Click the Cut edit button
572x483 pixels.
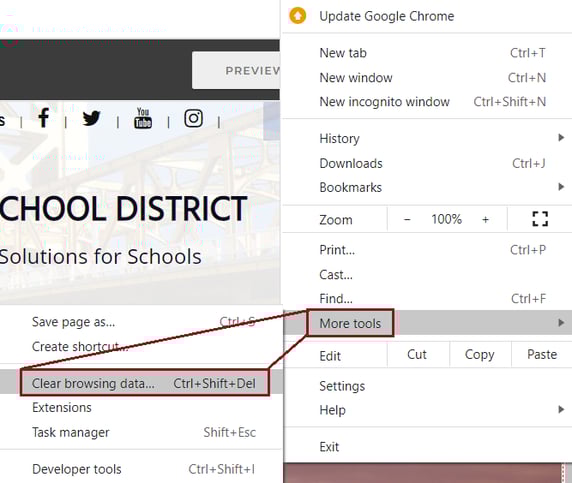pos(417,354)
